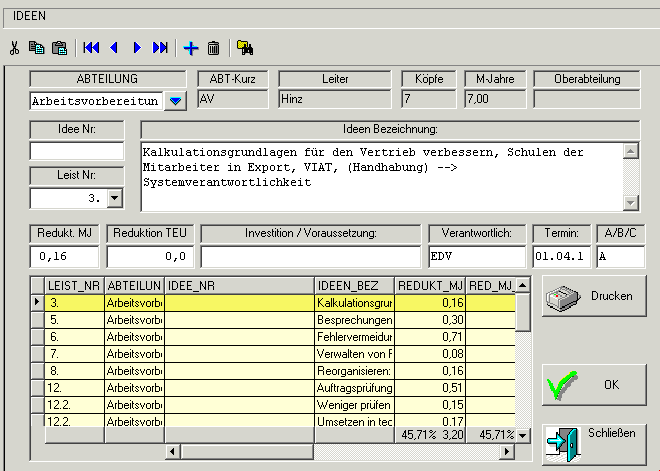
Task: Select the Verwalten von F cell
Action: click(x=354, y=354)
